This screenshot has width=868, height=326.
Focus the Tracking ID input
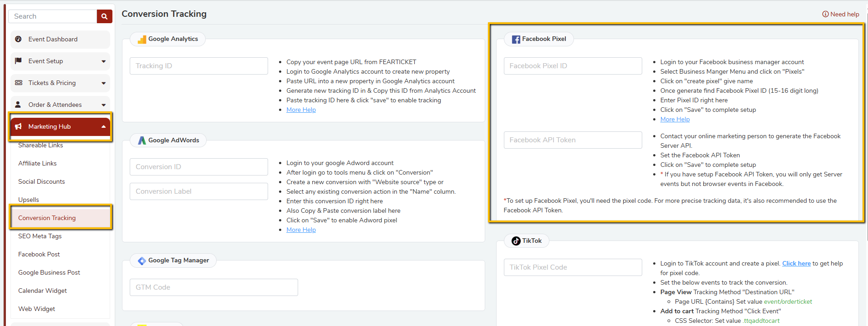199,66
